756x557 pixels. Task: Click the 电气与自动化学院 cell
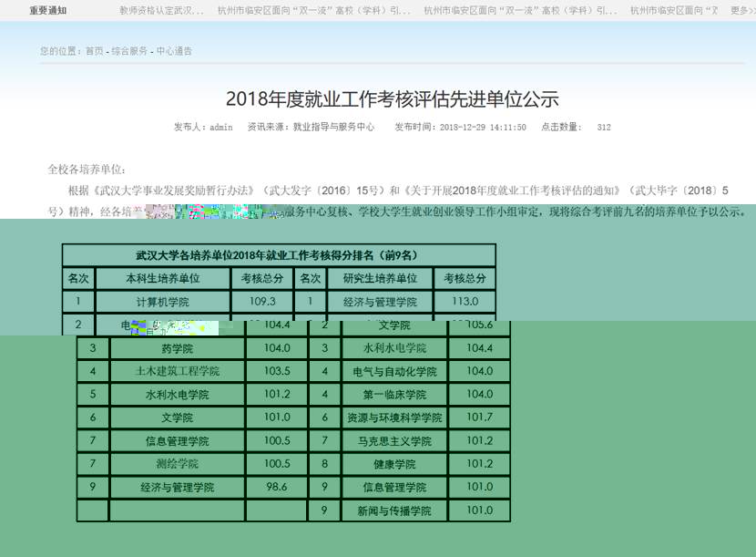click(394, 371)
